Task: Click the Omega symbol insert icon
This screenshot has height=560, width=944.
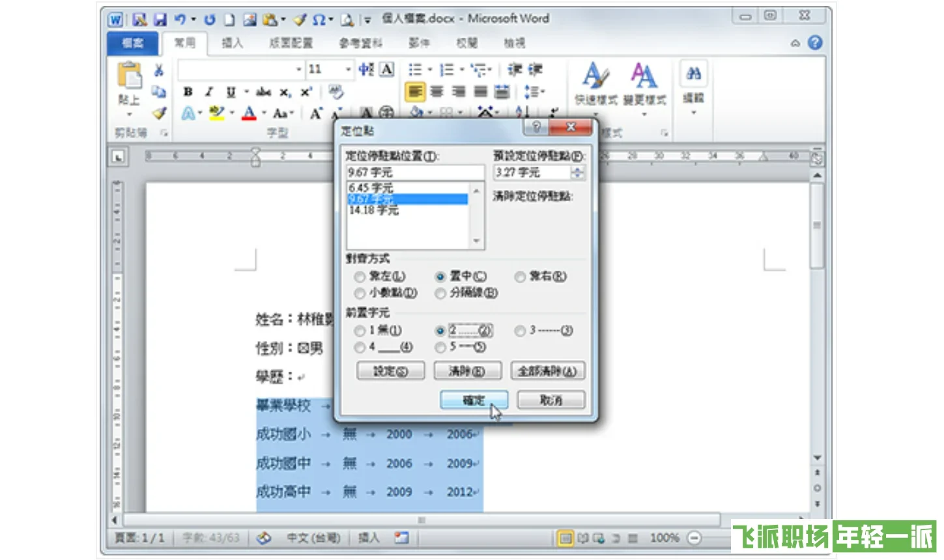Action: click(x=319, y=20)
